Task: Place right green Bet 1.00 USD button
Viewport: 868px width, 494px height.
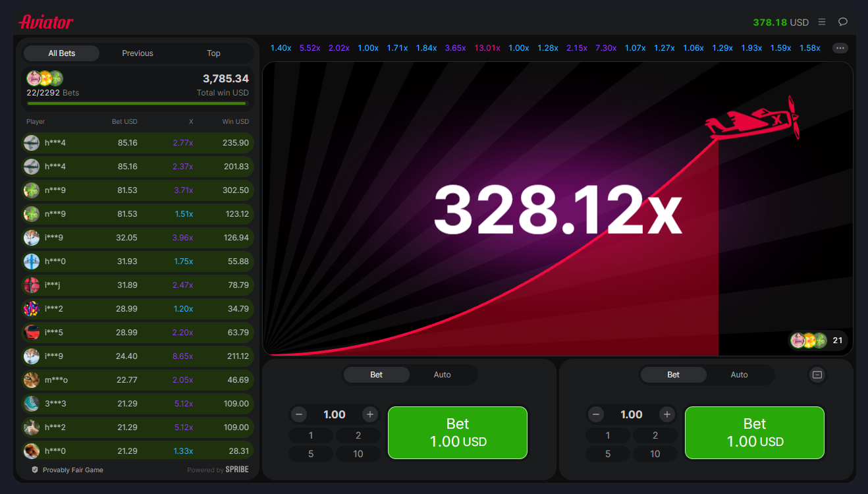Action: (x=755, y=433)
